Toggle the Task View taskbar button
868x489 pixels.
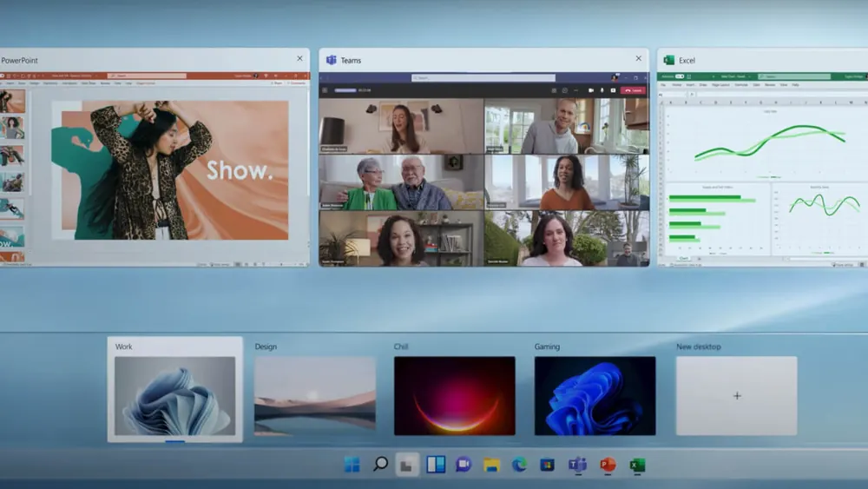(407, 465)
